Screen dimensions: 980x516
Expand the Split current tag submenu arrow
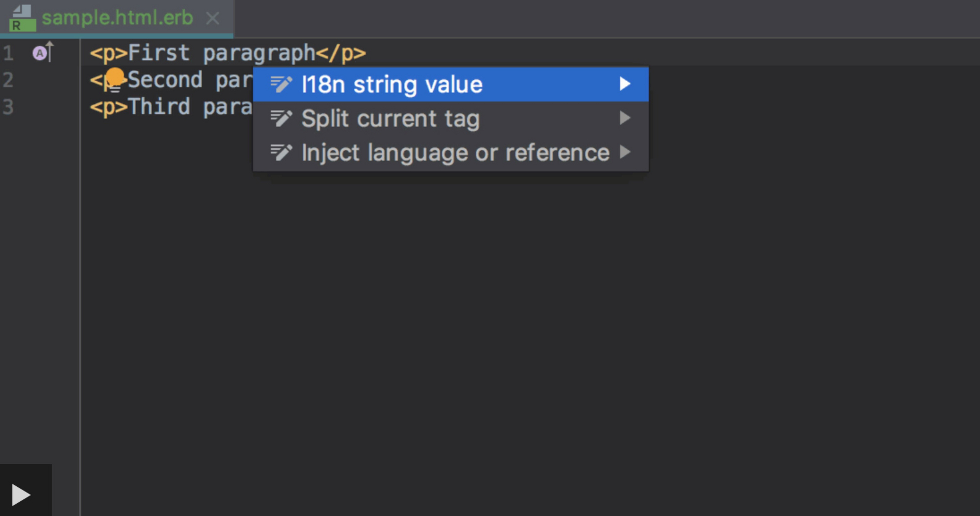pos(625,118)
